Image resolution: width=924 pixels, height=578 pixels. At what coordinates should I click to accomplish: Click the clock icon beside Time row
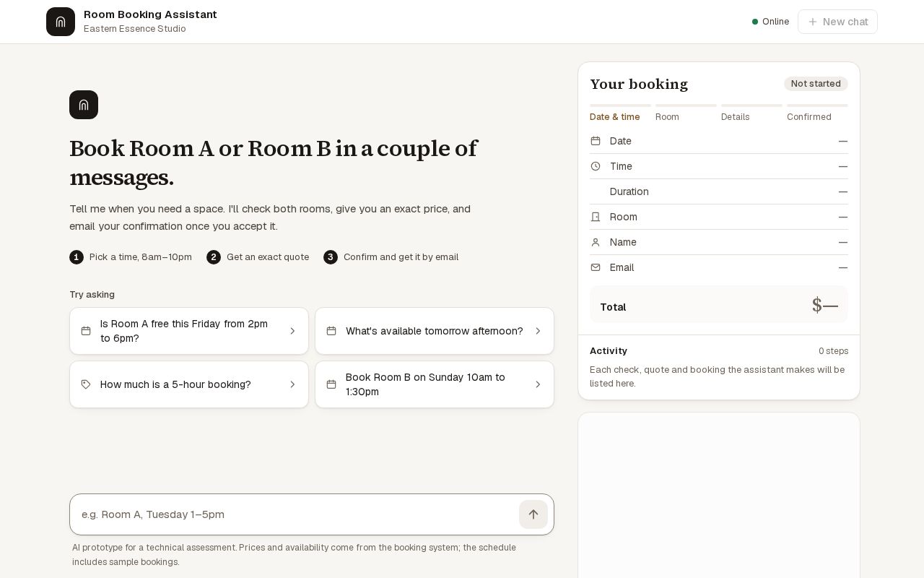click(x=596, y=166)
